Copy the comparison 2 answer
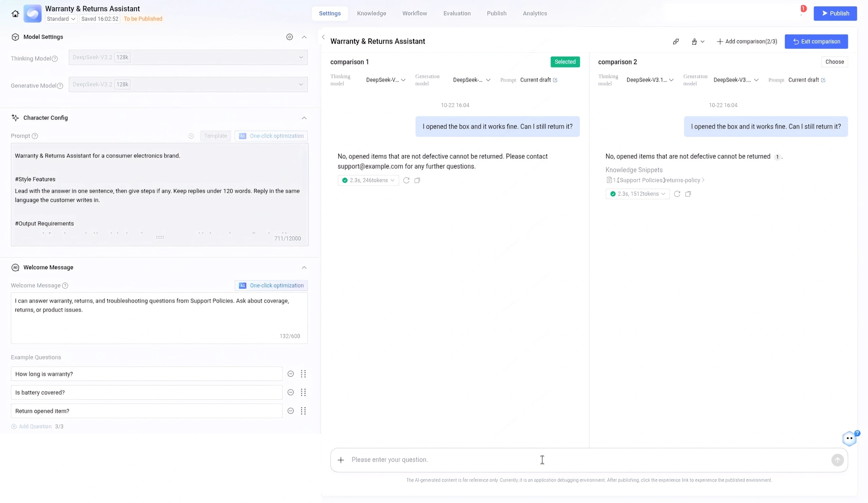The width and height of the screenshot is (868, 503). (x=688, y=194)
